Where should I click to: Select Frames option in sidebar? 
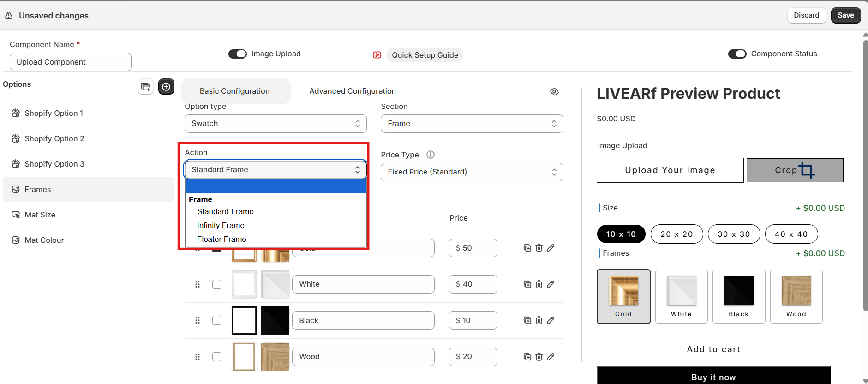coord(89,189)
